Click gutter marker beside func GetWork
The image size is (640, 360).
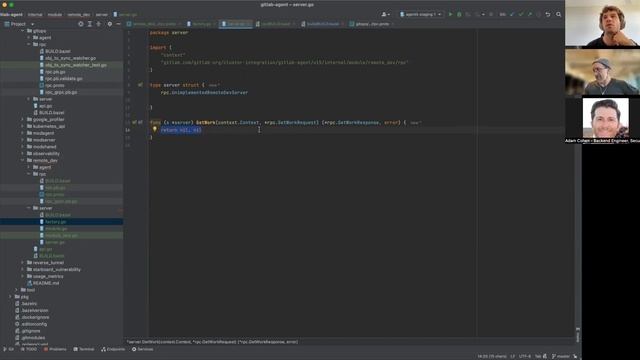coord(138,122)
